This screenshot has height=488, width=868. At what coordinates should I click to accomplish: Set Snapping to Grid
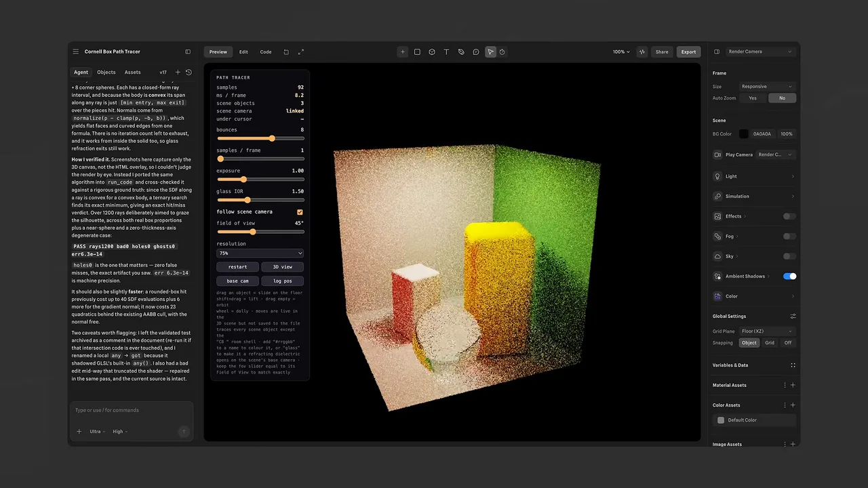coord(770,343)
